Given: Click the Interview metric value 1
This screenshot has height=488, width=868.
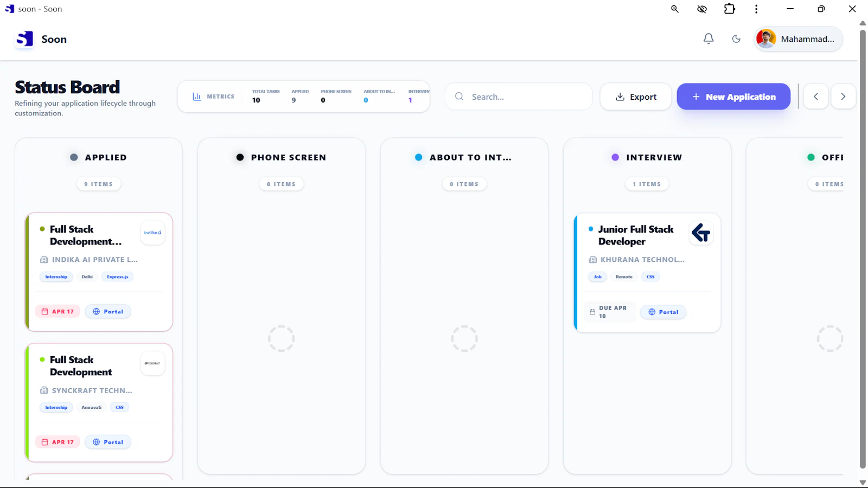Looking at the screenshot, I should [x=410, y=100].
